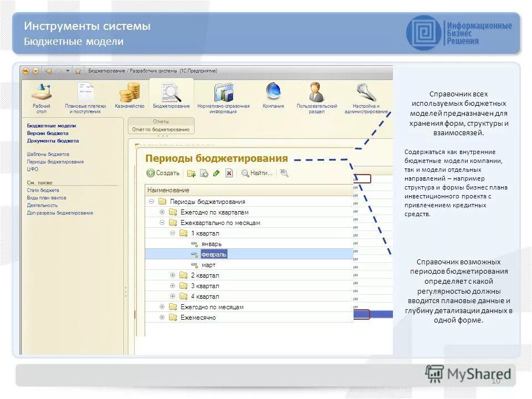Open advanced search filter icon near Найти
The image size is (532, 399).
(284, 173)
